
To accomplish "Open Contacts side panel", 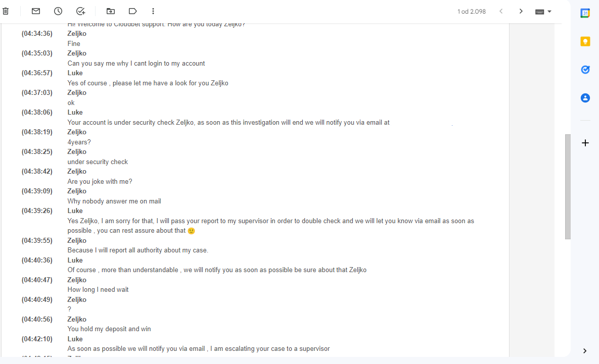I will point(585,97).
